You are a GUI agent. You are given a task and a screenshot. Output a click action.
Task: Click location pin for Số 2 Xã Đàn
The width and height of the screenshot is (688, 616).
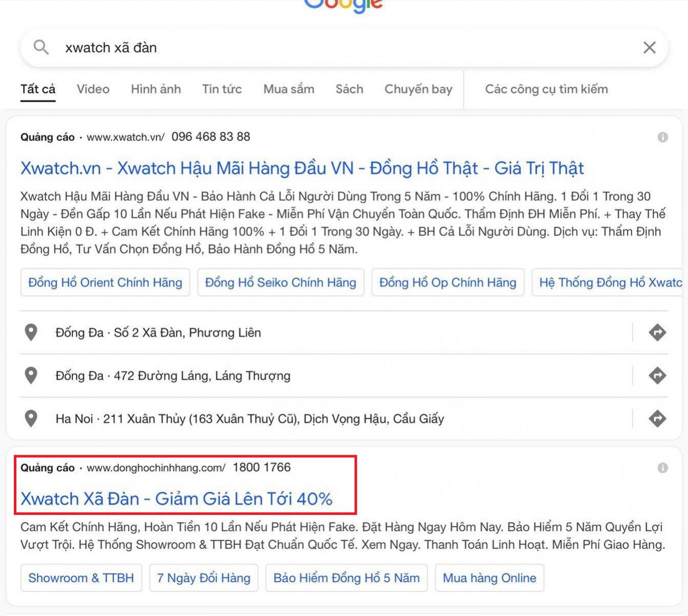31,333
